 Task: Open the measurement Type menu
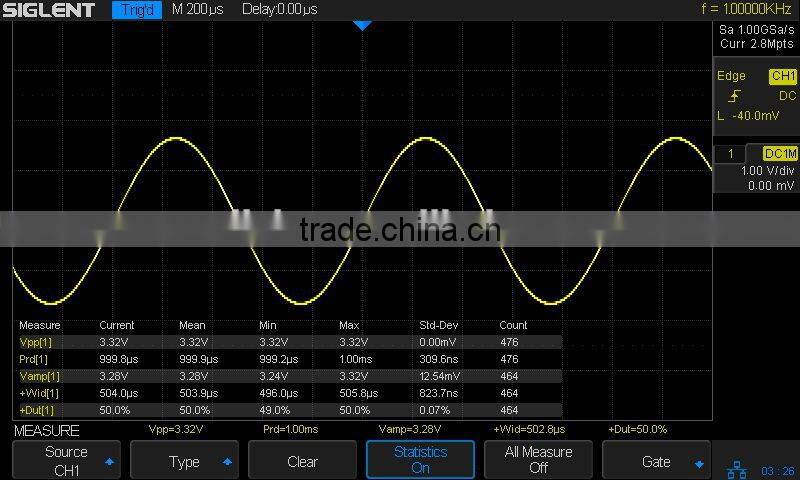click(x=184, y=461)
